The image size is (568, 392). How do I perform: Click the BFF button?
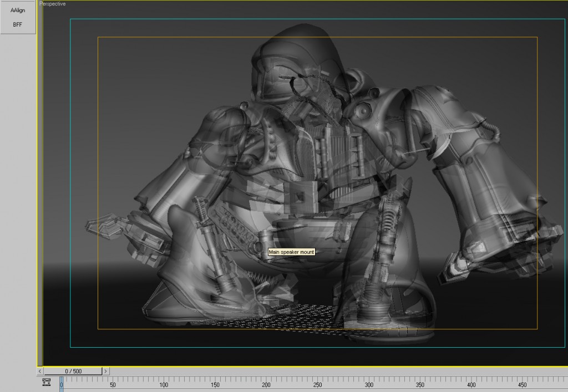[x=18, y=24]
